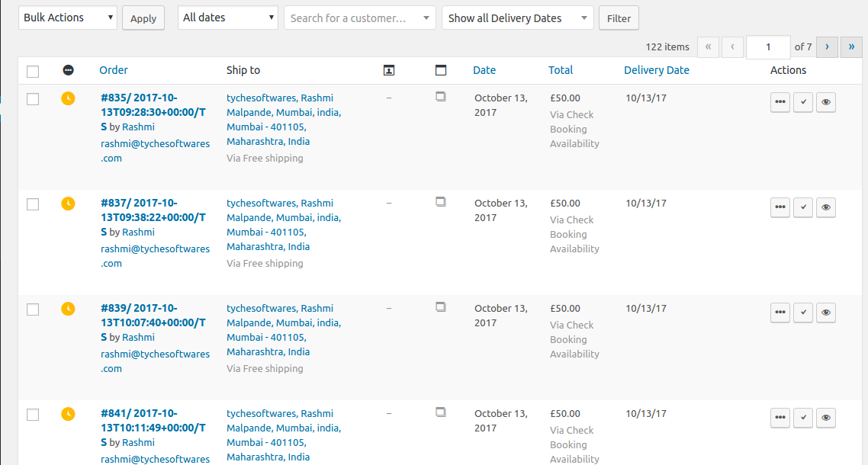Sort by Delivery Date column header

pyautogui.click(x=657, y=70)
